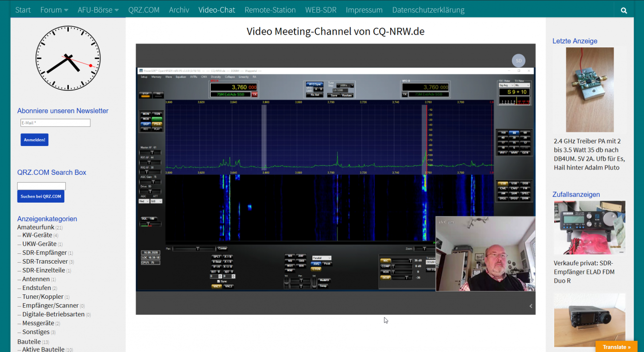
Task: Open the Panafall display mode dropdown
Action: pyautogui.click(x=322, y=258)
